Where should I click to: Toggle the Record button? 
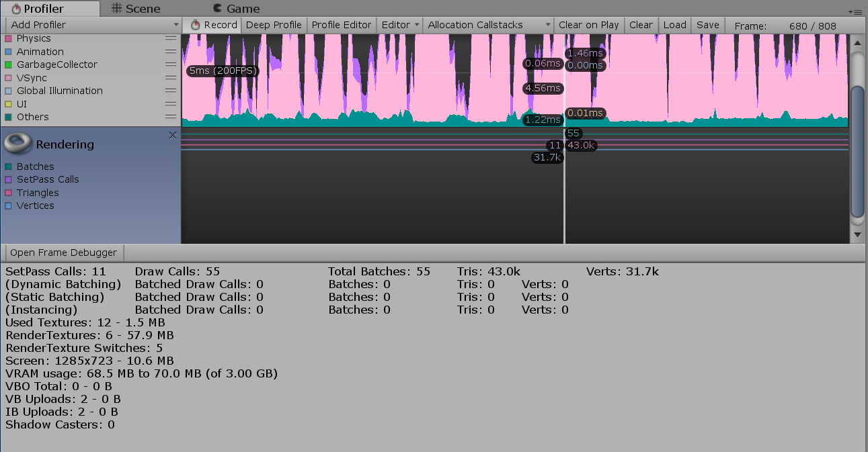click(x=214, y=25)
